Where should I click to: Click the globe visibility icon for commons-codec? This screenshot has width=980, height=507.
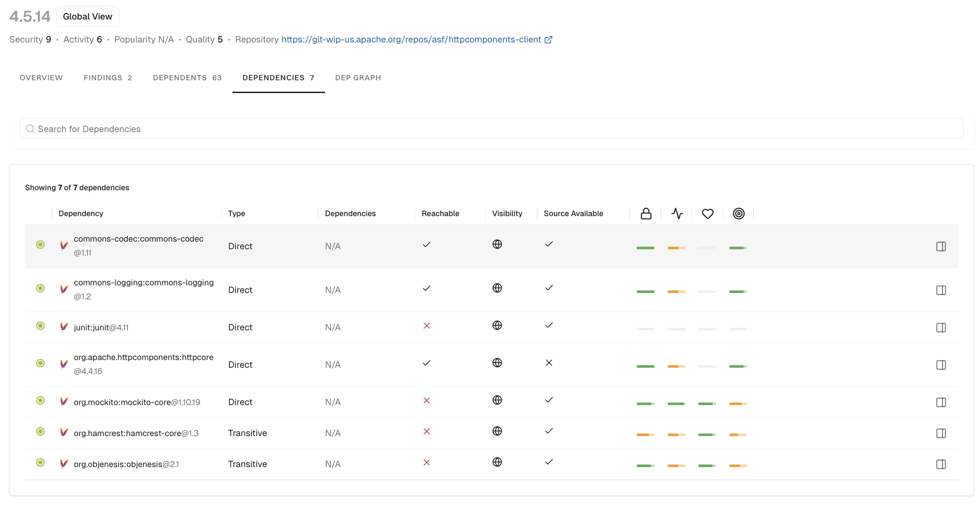pyautogui.click(x=497, y=244)
